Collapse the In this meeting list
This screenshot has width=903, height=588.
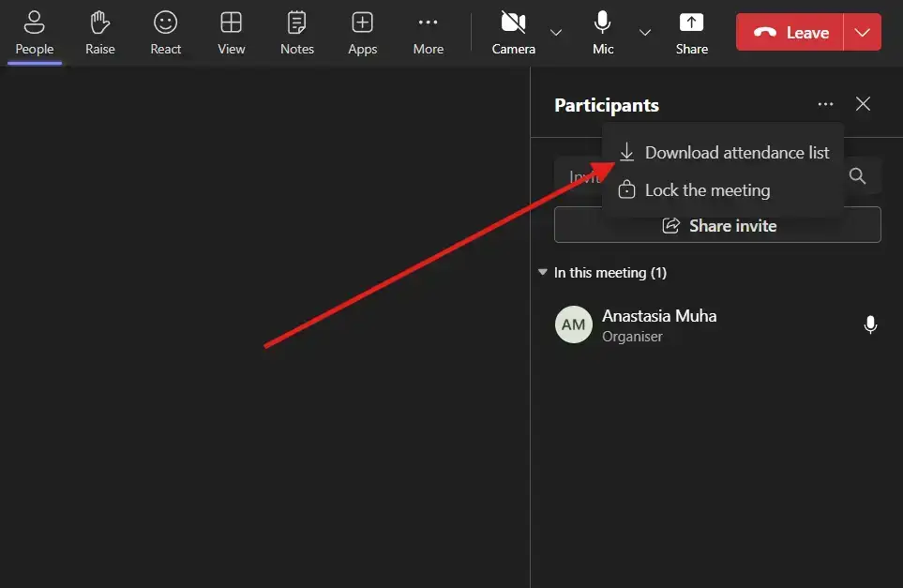[543, 273]
